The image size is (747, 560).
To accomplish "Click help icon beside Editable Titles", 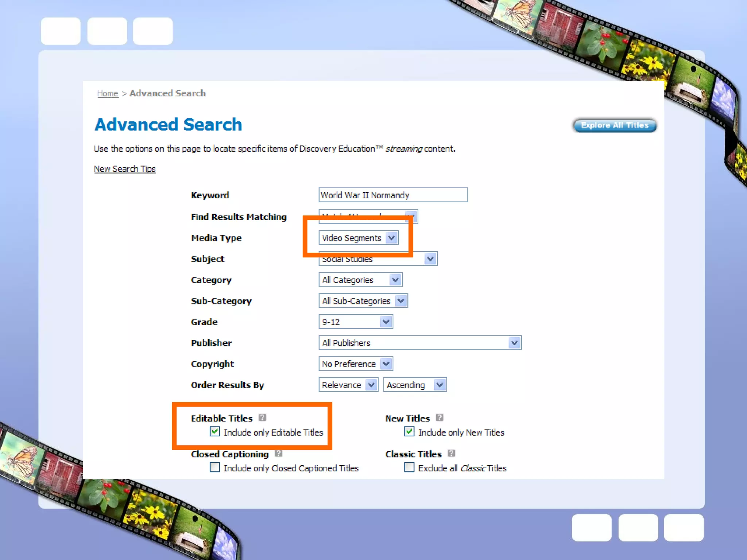I will pos(262,417).
